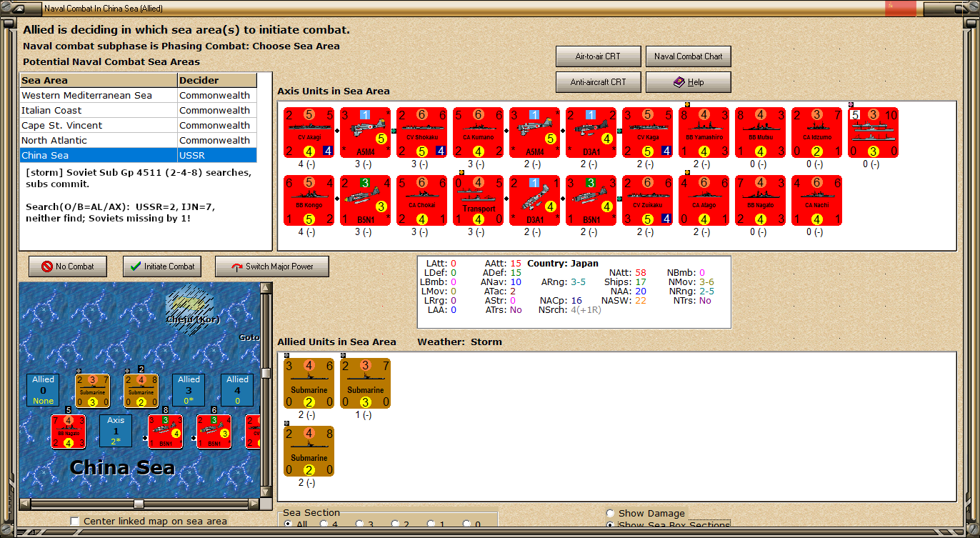Click Switch Major Power
This screenshot has height=538, width=980.
pos(272,266)
